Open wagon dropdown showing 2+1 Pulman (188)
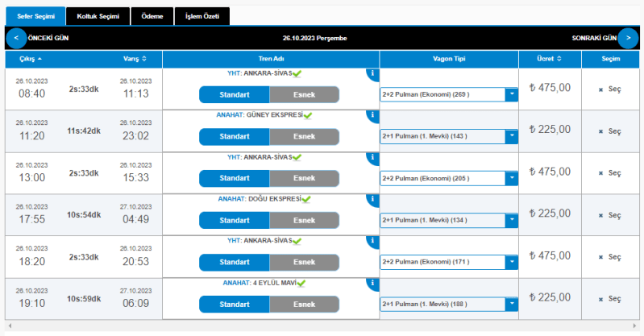Viewport: 644px width, 336px height. [511, 304]
